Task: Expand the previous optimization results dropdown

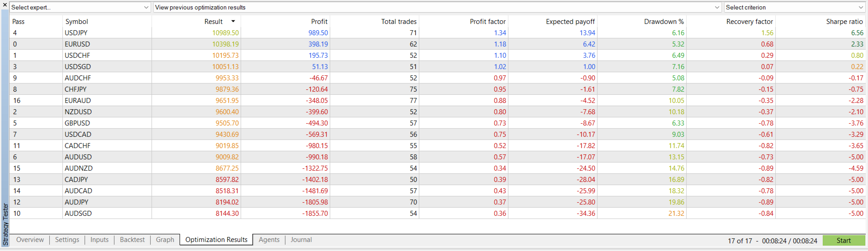Action: (x=437, y=7)
